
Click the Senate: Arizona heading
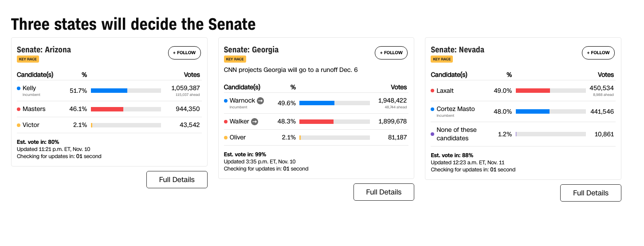(44, 50)
